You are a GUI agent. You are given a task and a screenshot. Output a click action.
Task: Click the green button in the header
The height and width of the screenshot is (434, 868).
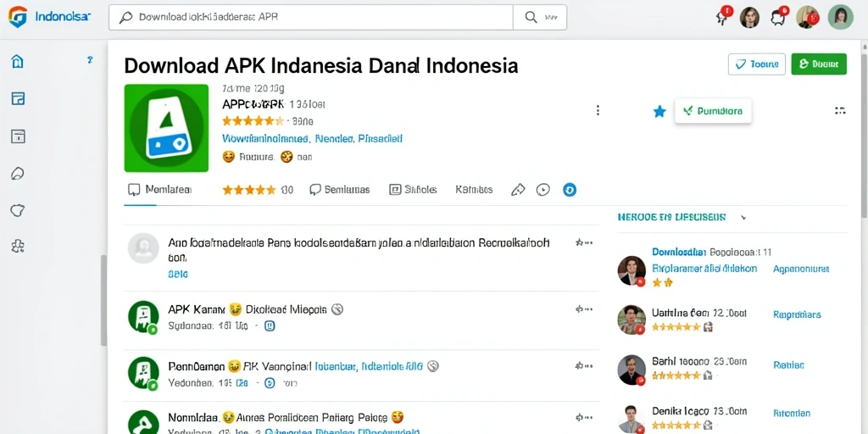[x=819, y=64]
